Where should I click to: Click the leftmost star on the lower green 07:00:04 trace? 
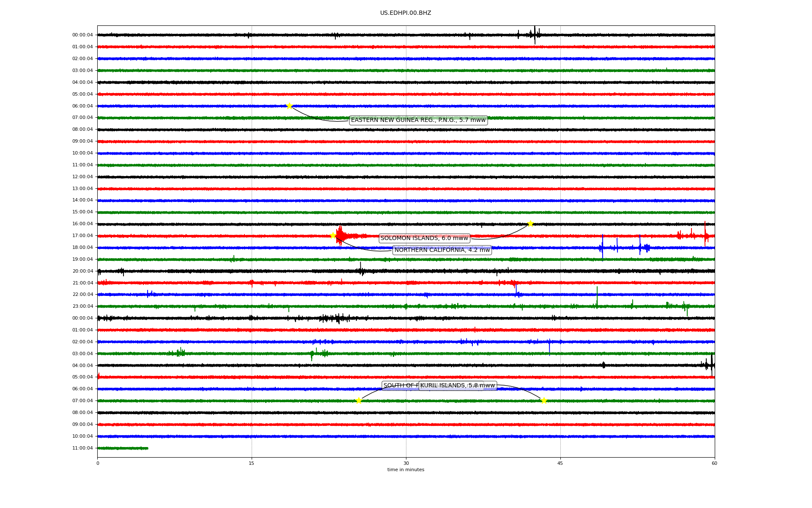point(359,400)
